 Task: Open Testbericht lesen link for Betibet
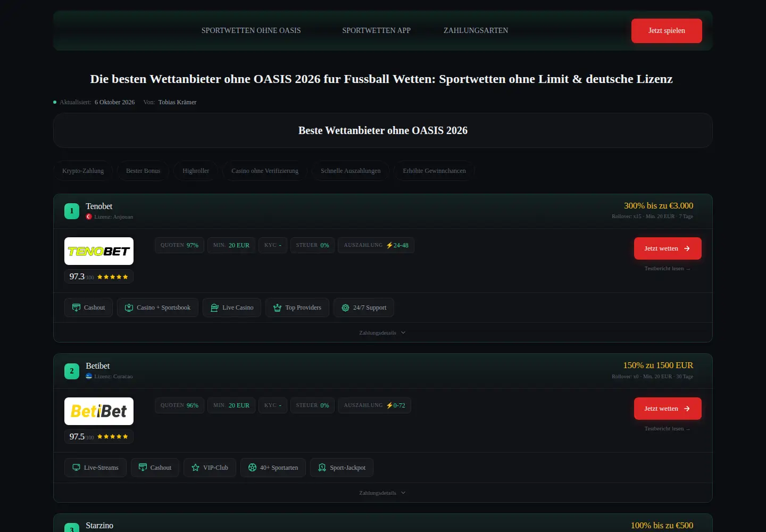coord(667,429)
